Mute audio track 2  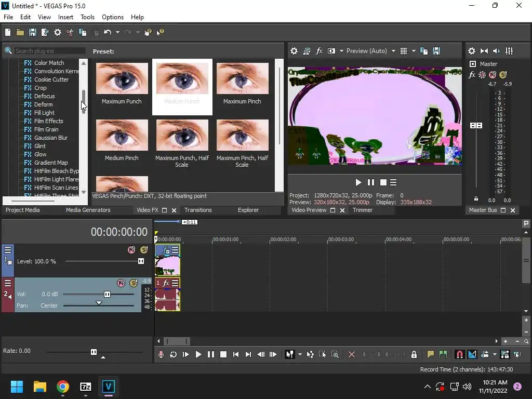pyautogui.click(x=121, y=283)
